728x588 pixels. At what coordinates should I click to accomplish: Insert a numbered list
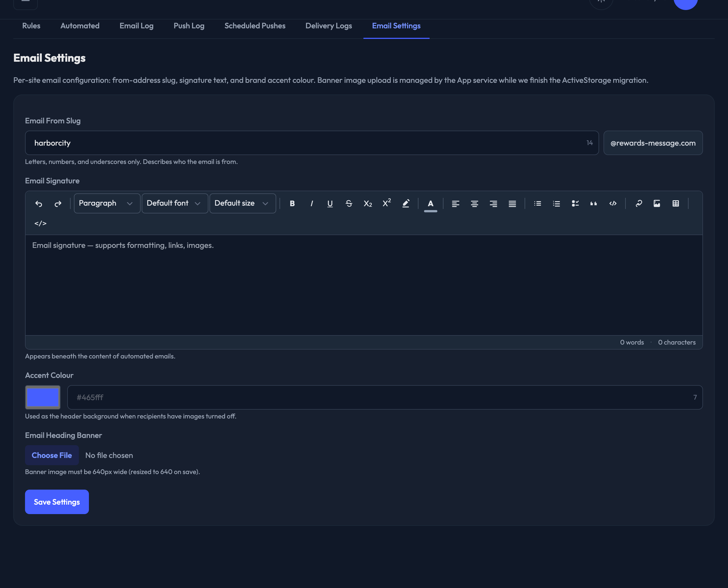click(556, 204)
